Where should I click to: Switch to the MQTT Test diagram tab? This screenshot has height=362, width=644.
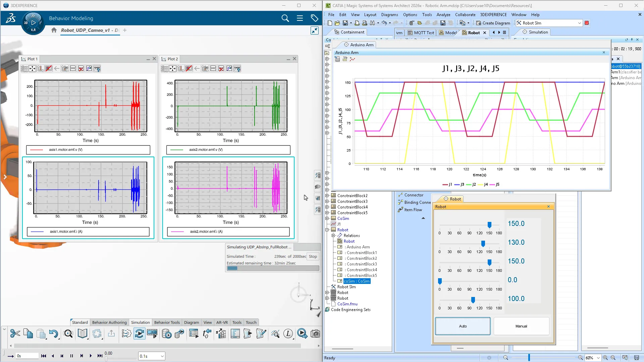(421, 33)
